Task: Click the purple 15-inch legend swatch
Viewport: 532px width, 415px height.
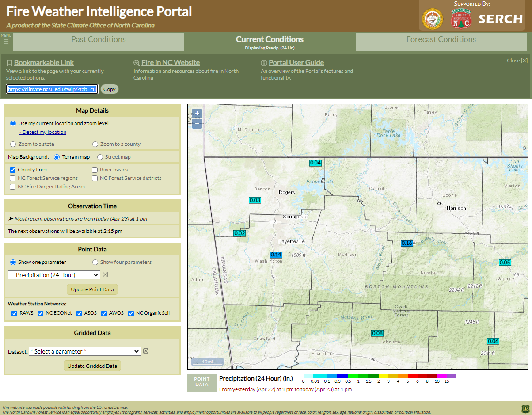Action: coord(452,376)
